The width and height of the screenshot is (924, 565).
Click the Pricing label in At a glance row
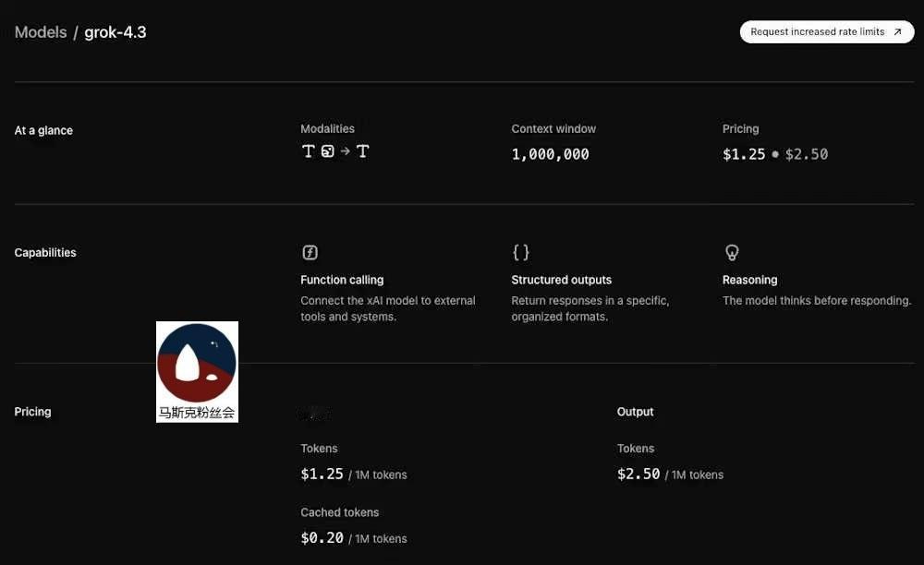coord(740,129)
